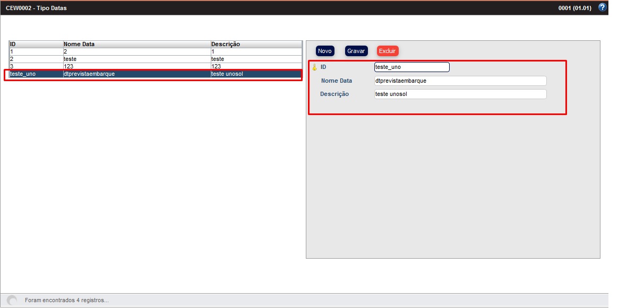Click the Nome Data form label

tap(337, 81)
